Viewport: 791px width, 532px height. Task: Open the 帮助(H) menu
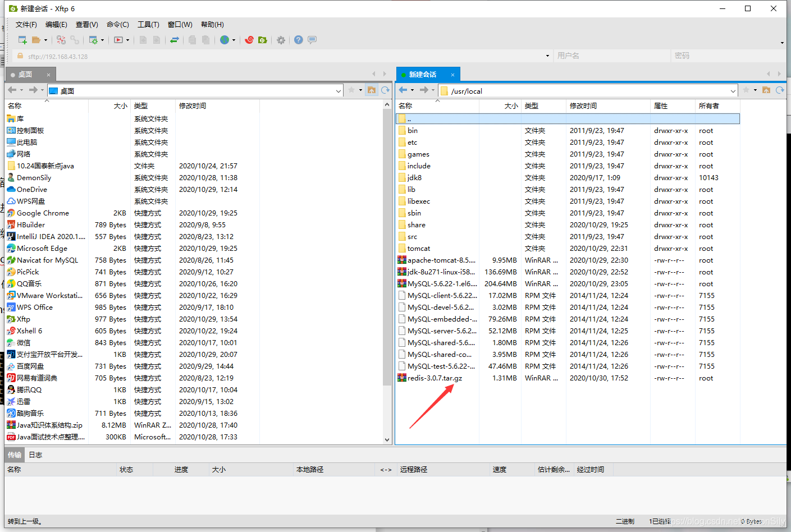[212, 25]
